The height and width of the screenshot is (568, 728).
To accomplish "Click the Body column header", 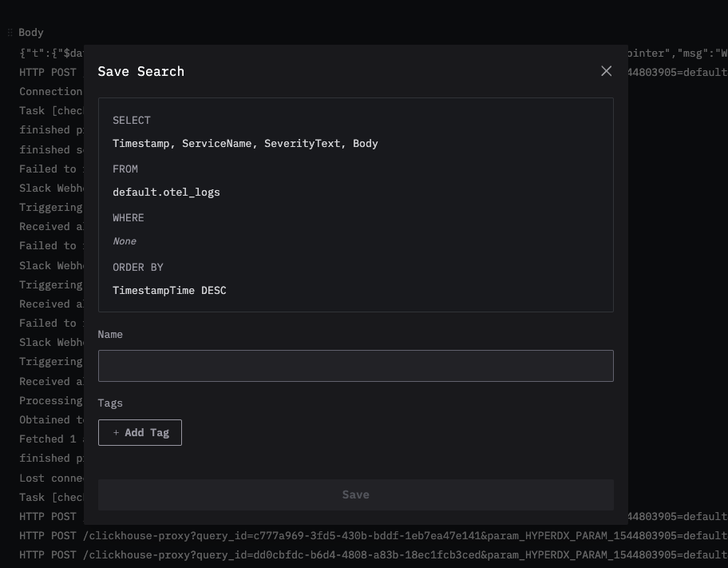I will pos(31,33).
